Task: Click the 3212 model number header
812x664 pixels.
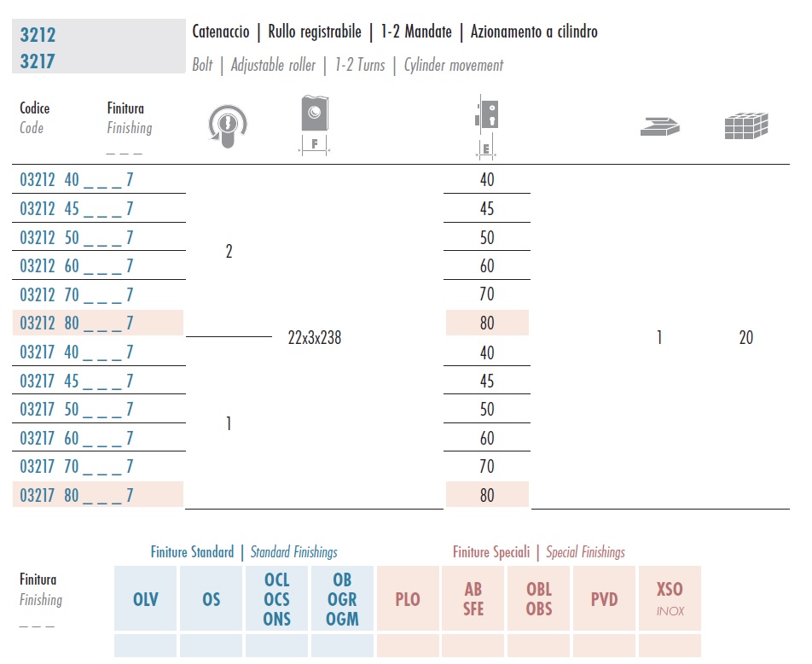Action: [x=38, y=35]
